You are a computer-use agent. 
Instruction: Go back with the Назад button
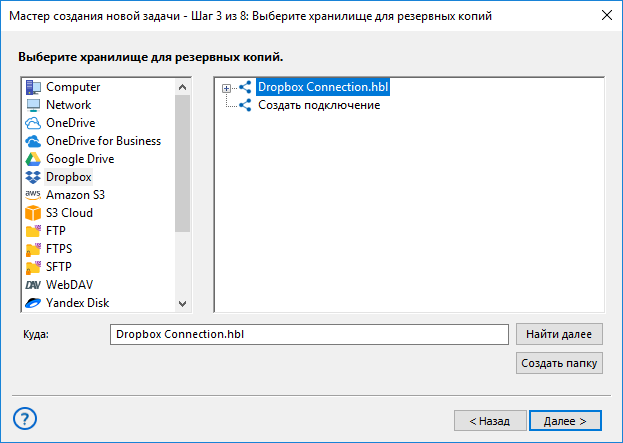point(490,421)
